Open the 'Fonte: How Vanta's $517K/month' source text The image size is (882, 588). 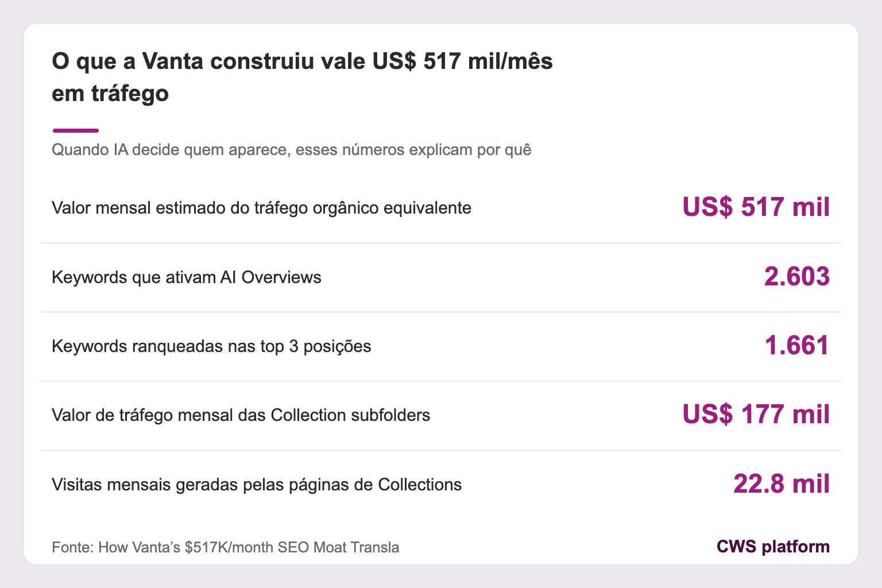pyautogui.click(x=226, y=547)
